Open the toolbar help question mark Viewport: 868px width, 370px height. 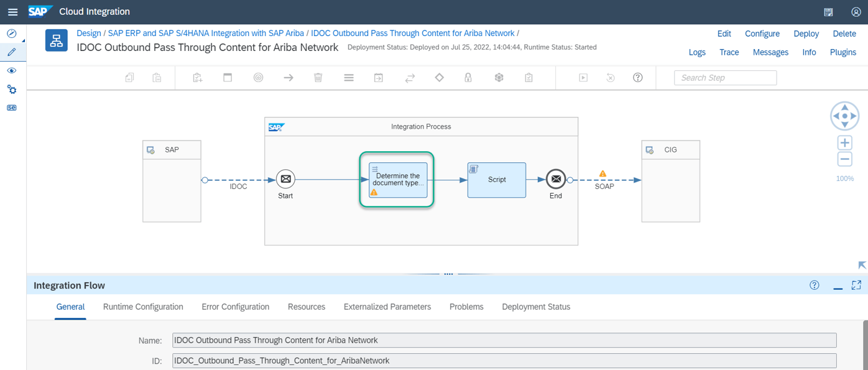click(x=638, y=78)
